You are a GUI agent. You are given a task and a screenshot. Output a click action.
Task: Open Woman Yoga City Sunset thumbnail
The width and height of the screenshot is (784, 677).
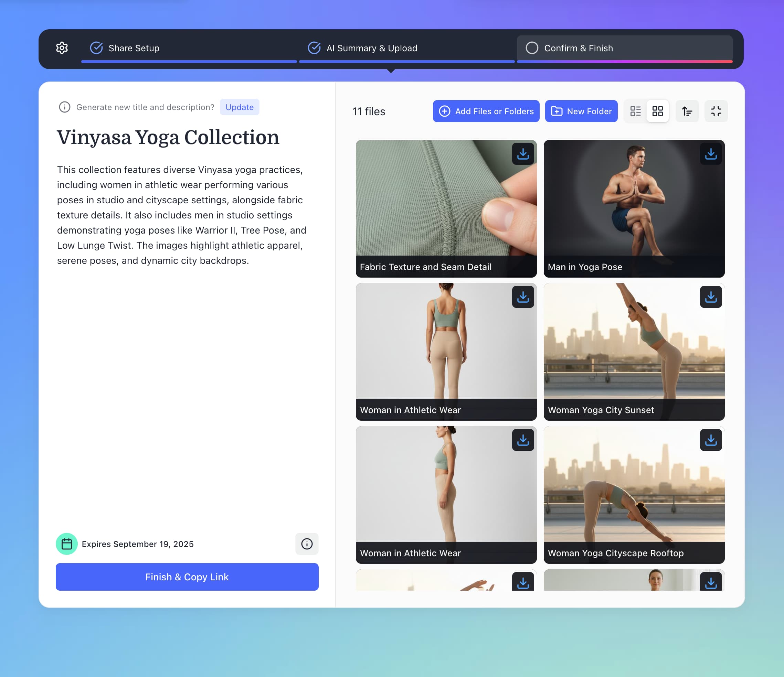(x=634, y=352)
